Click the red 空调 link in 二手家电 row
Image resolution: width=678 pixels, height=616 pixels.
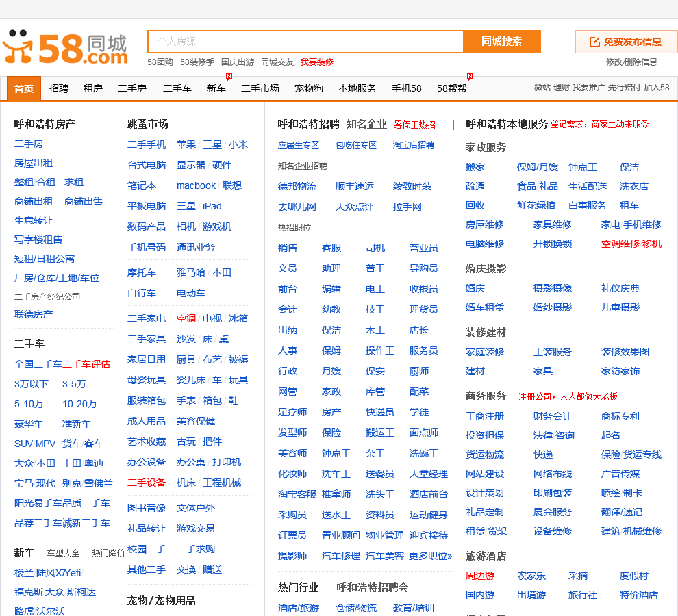tap(186, 318)
